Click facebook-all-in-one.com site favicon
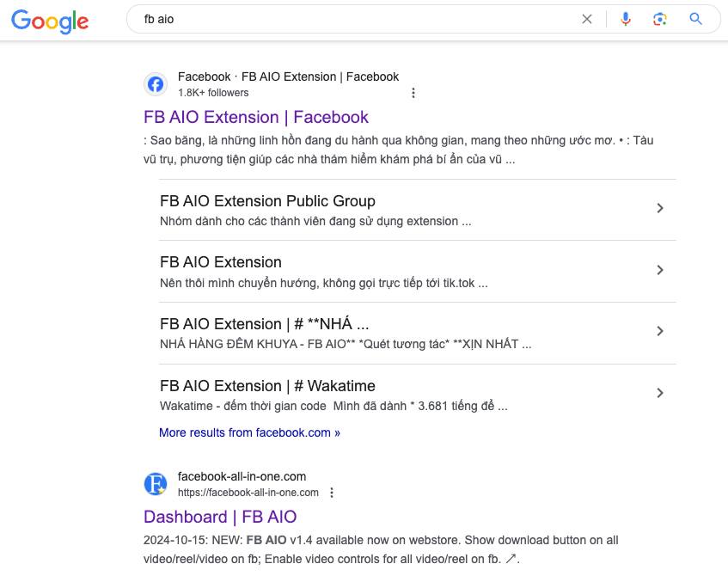728x576 pixels. 155,484
